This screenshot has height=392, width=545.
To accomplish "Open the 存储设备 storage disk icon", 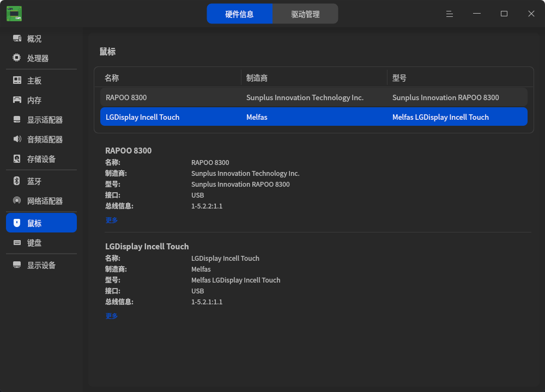I will click(x=17, y=159).
